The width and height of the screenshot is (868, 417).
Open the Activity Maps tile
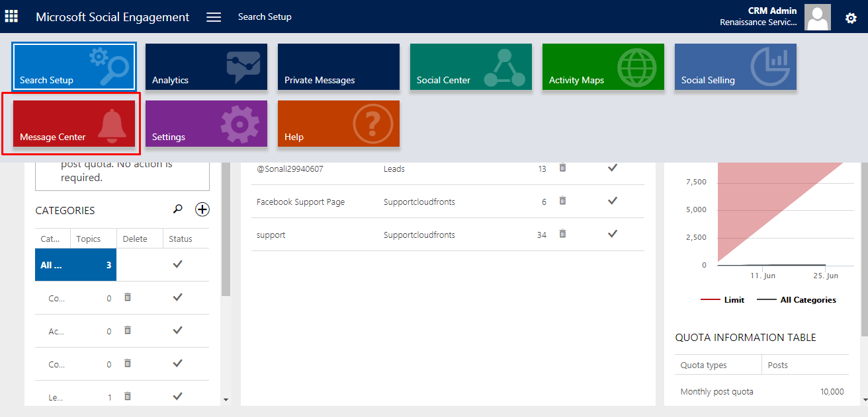pyautogui.click(x=603, y=67)
